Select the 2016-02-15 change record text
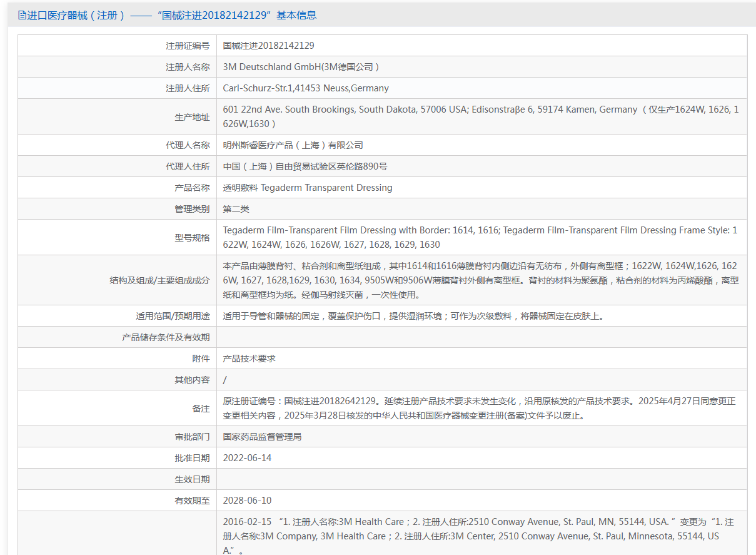The width and height of the screenshot is (756, 555). click(479, 536)
